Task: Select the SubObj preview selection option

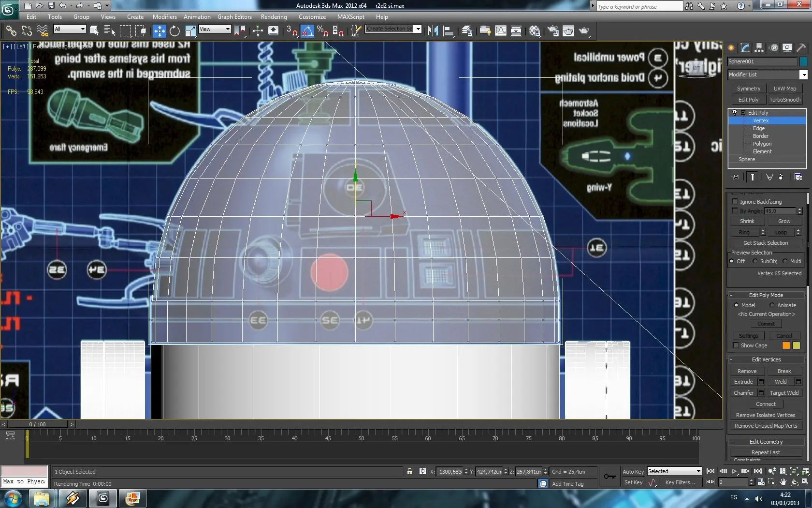Action: coord(755,261)
